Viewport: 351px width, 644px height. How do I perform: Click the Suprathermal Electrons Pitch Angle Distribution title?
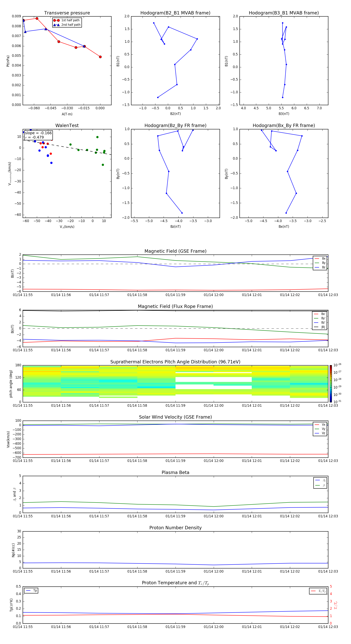[175, 362]
